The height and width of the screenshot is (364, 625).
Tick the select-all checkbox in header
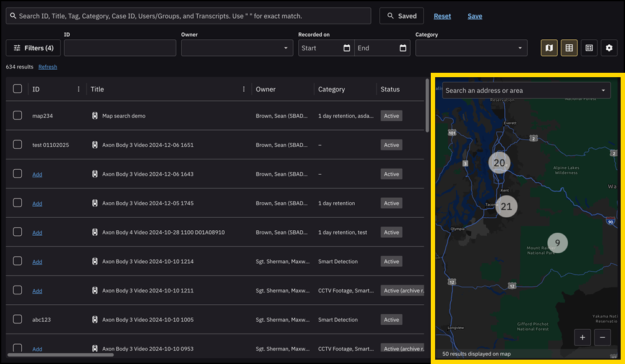(x=17, y=89)
